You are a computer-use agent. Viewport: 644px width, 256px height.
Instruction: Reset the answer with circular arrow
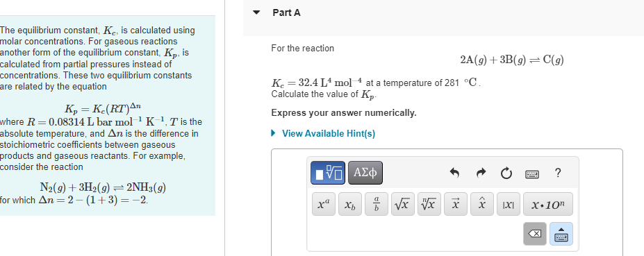(x=506, y=173)
